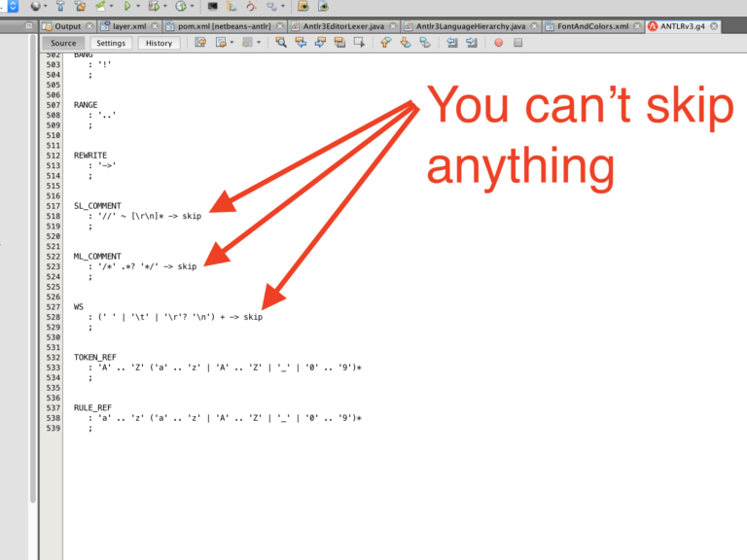Click Find Previous Occurrence arrow icon
The width and height of the screenshot is (747, 560).
(x=301, y=43)
